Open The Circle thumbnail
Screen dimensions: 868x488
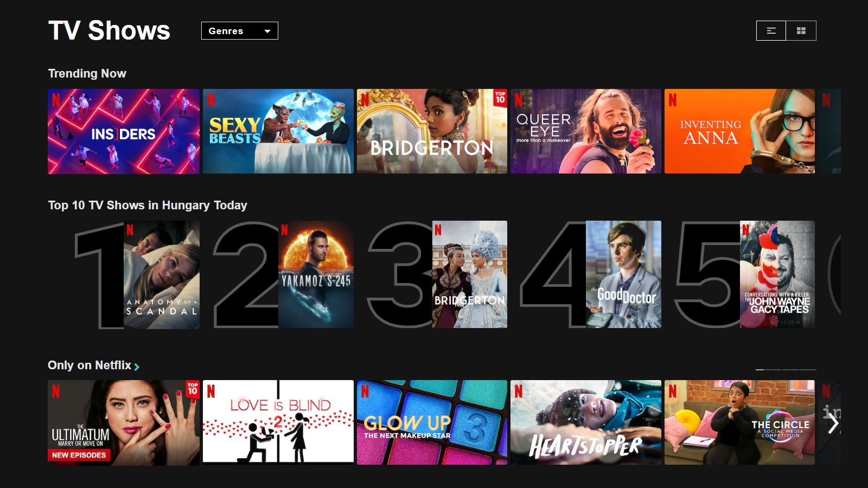pyautogui.click(x=739, y=422)
